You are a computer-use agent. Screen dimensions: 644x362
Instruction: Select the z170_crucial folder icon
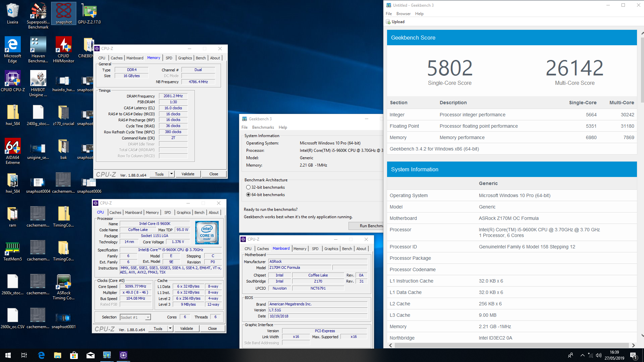pos(64,115)
